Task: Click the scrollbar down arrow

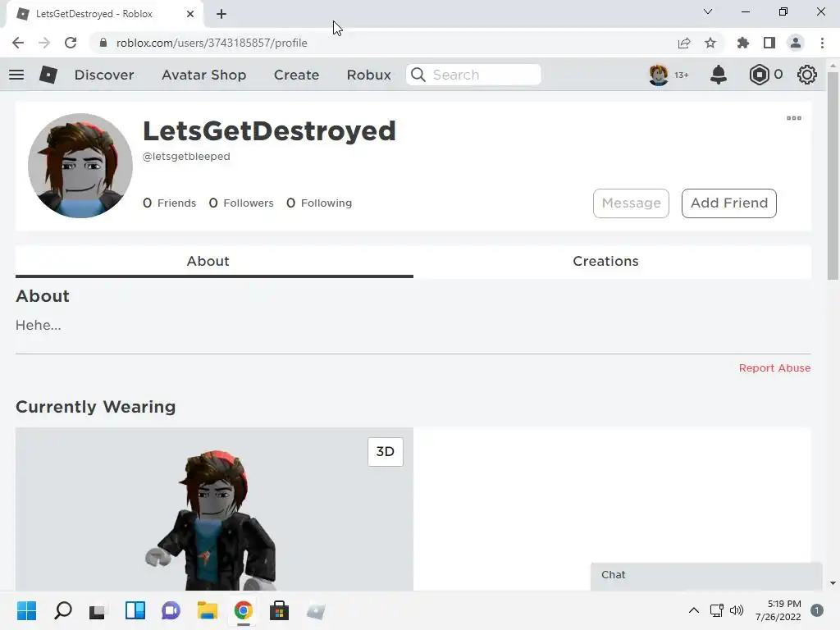Action: point(833,583)
